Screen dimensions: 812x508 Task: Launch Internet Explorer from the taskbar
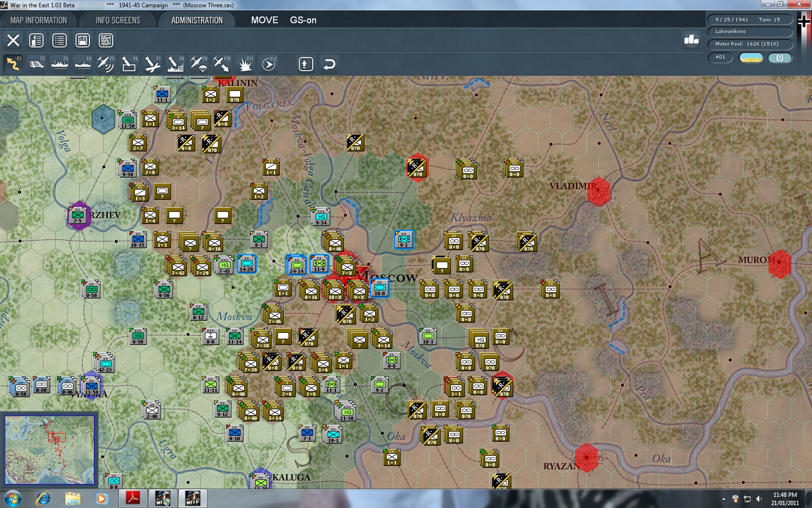click(x=43, y=498)
